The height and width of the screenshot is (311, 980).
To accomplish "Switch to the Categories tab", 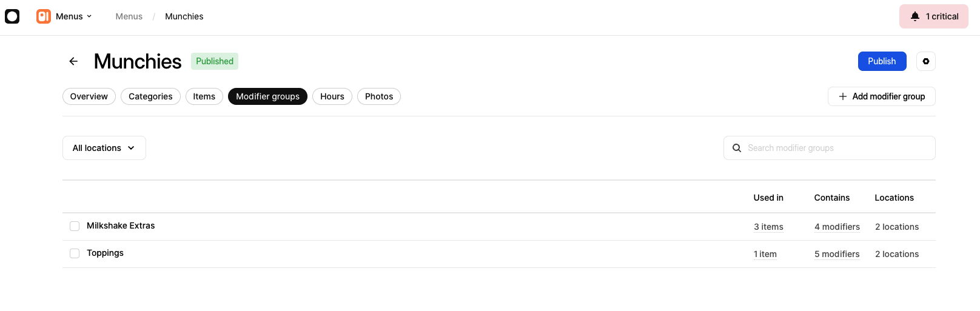I will click(x=150, y=96).
